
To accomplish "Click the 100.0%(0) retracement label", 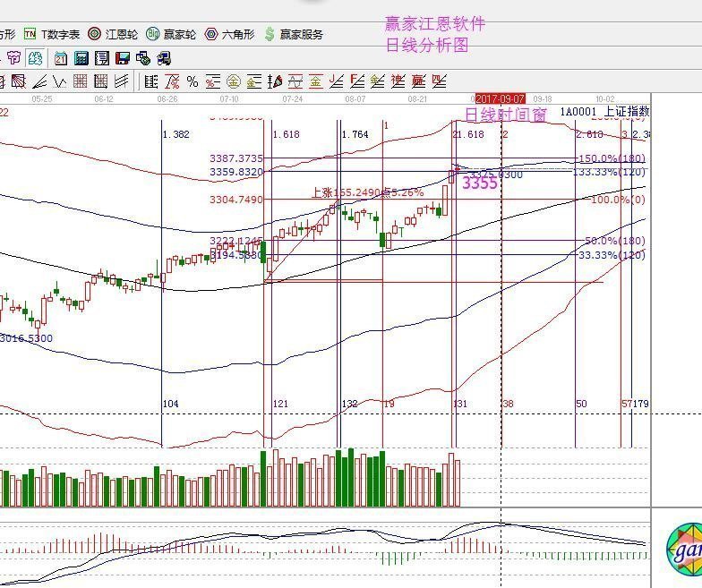I will [618, 200].
